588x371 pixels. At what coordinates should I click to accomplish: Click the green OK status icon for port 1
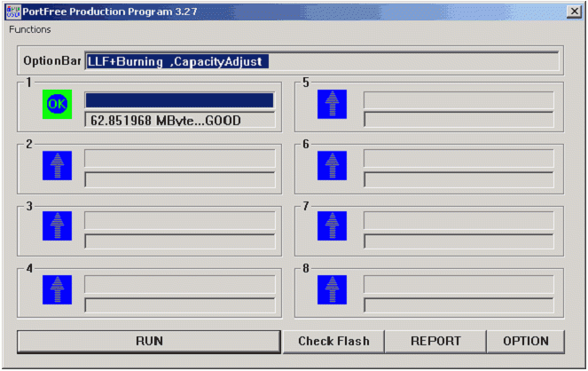(57, 104)
